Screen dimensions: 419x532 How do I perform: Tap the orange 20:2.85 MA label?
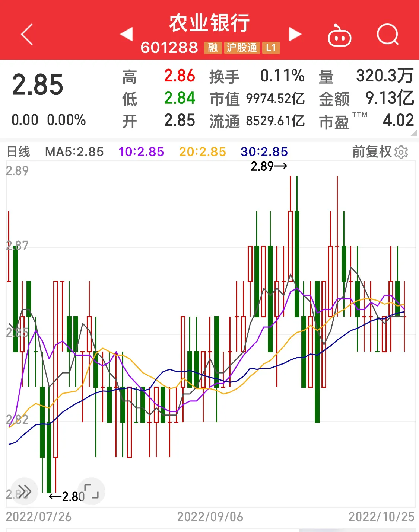tap(202, 152)
